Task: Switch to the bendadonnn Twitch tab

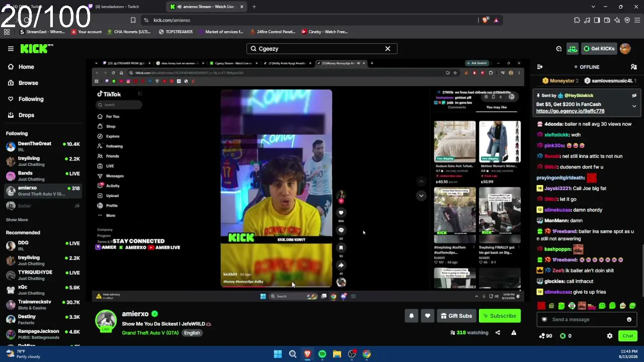Action: (117, 7)
